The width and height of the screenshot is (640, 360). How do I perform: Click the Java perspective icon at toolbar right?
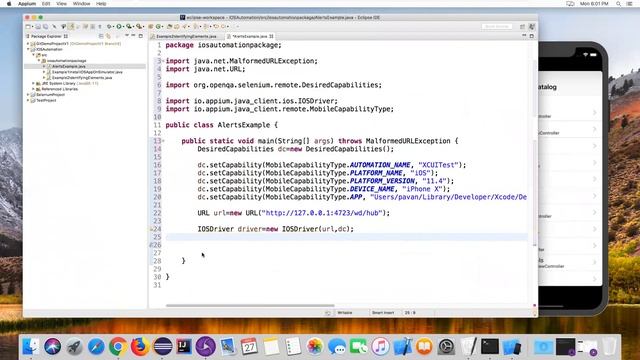pos(532,27)
